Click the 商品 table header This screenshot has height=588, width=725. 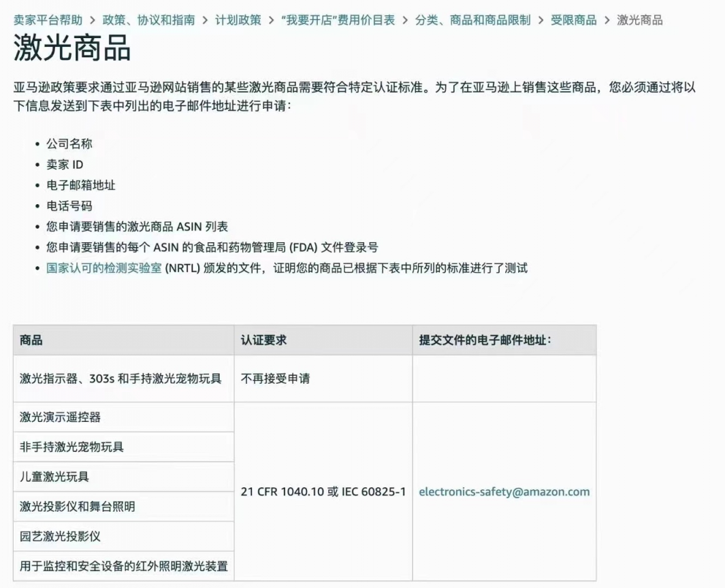(123, 340)
